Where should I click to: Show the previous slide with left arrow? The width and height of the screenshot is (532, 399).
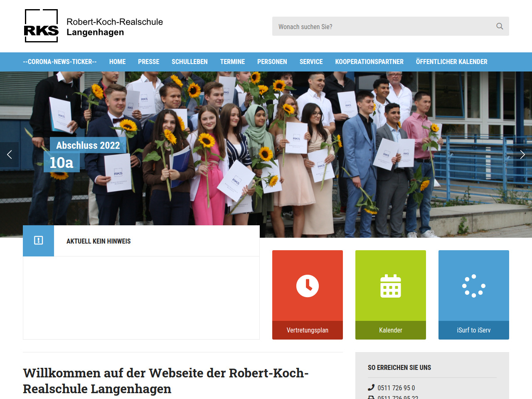(9, 155)
